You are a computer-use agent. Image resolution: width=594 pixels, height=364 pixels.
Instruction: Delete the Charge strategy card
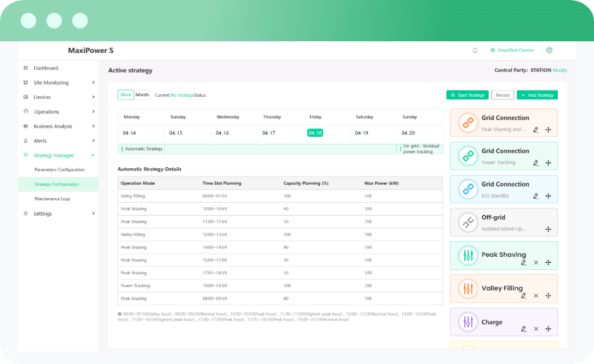[536, 329]
